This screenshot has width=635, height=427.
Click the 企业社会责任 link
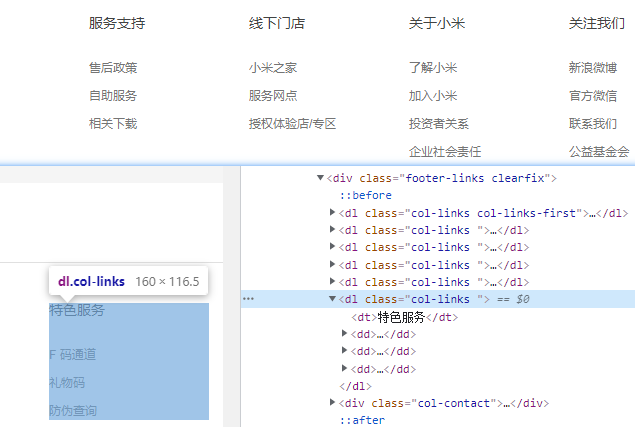(x=445, y=152)
